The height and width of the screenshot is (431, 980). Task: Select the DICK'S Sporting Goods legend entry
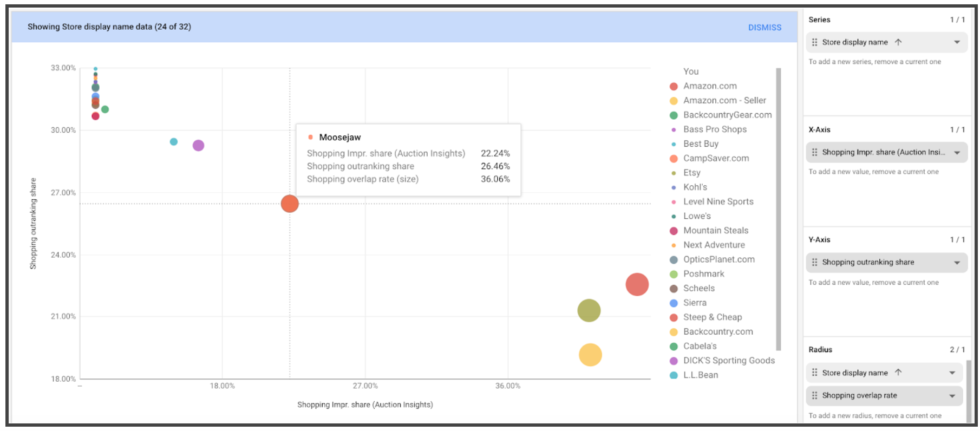coord(722,361)
